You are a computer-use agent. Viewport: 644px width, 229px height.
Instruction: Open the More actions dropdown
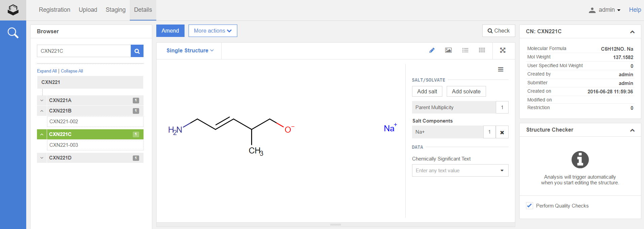pyautogui.click(x=212, y=31)
